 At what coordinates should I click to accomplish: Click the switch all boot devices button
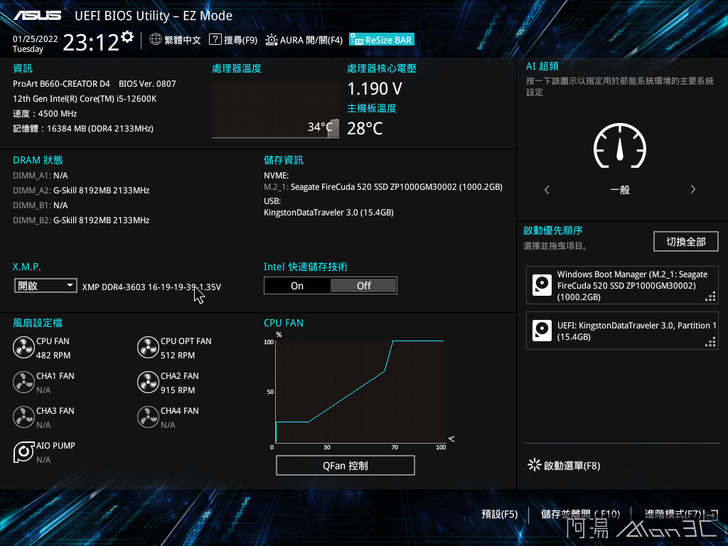(x=686, y=241)
